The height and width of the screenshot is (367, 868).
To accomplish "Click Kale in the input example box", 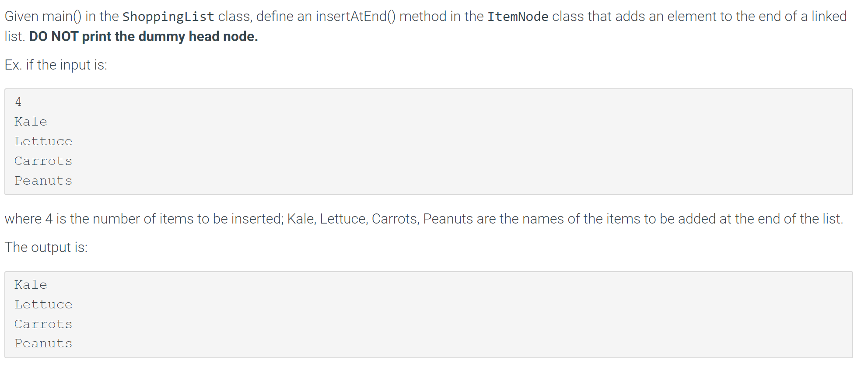I will coord(31,122).
